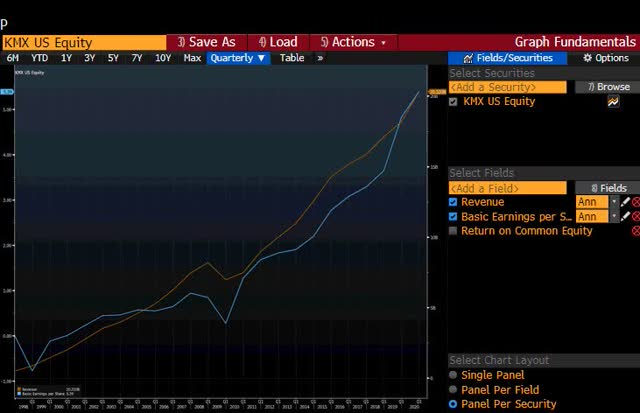Select the 6M time range

13,58
